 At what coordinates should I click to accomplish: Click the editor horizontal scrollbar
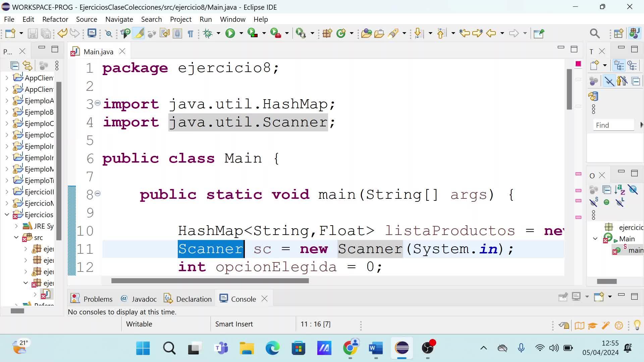point(210,281)
